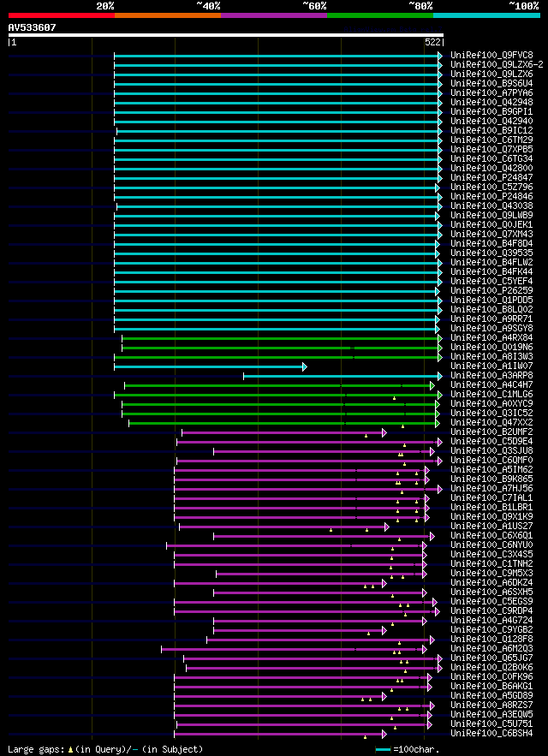Click the orange ~40% legend color bar

pyautogui.click(x=168, y=15)
